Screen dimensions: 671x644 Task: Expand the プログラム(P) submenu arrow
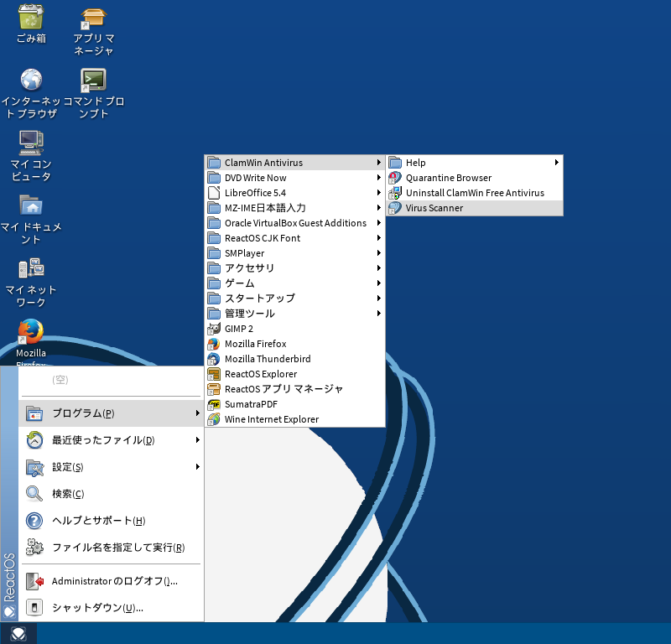(197, 413)
